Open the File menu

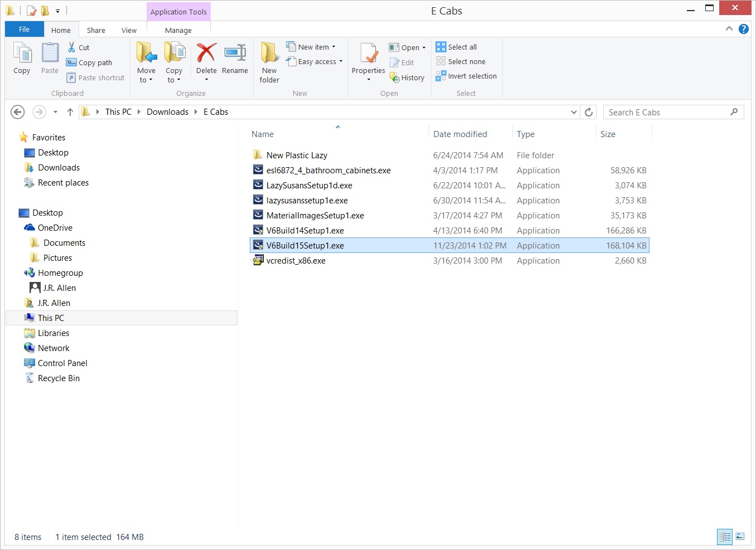(24, 30)
